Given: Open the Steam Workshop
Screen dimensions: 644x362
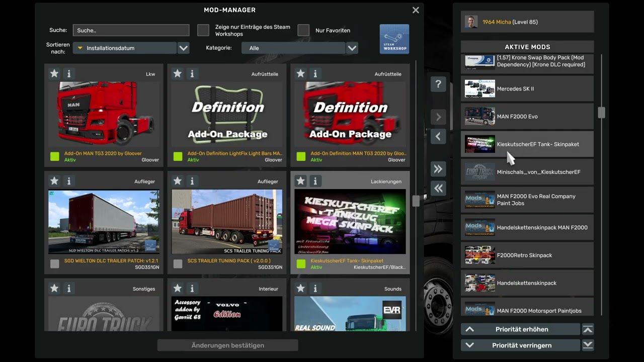Looking at the screenshot, I should pyautogui.click(x=394, y=39).
